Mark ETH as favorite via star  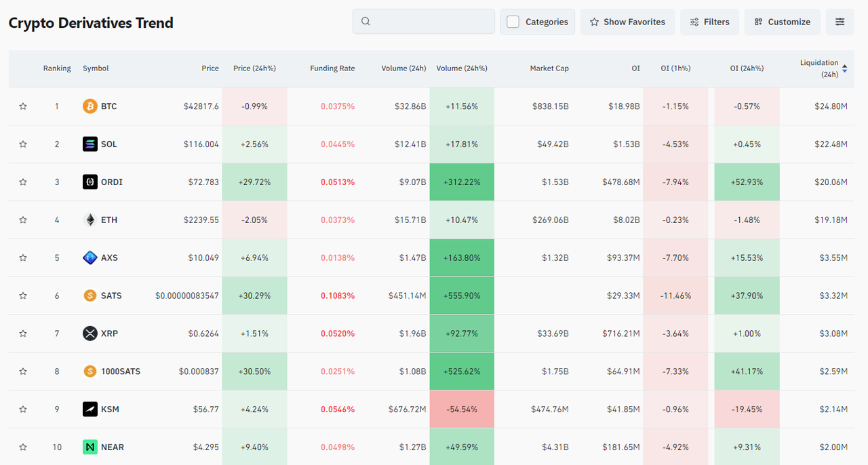pyautogui.click(x=23, y=220)
